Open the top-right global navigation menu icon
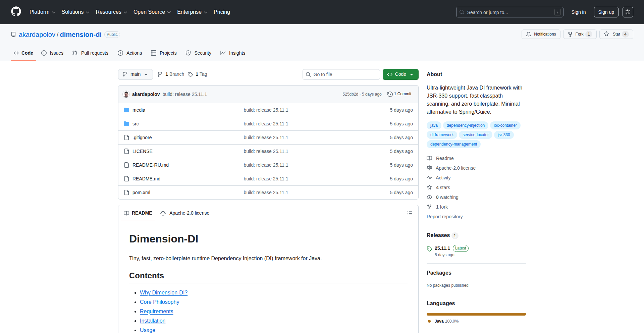644x333 pixels. coord(628,12)
